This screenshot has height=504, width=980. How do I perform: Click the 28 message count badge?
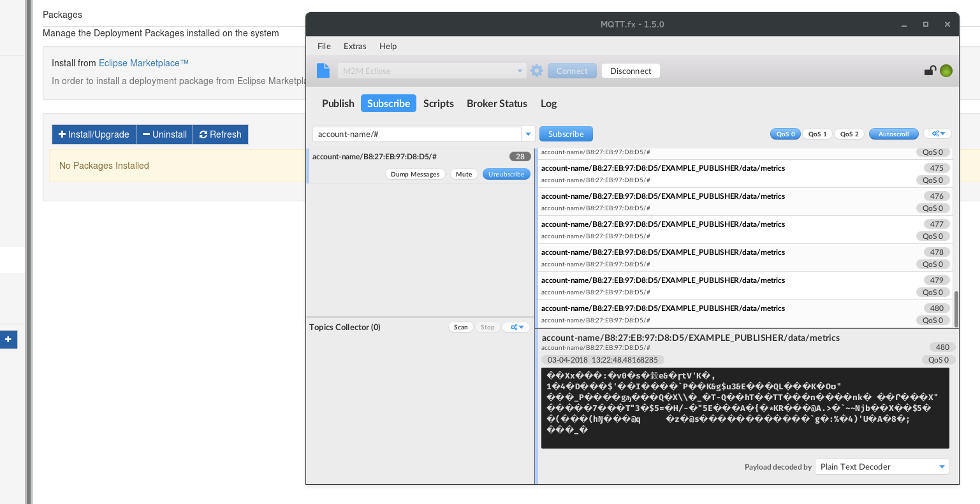coord(520,157)
